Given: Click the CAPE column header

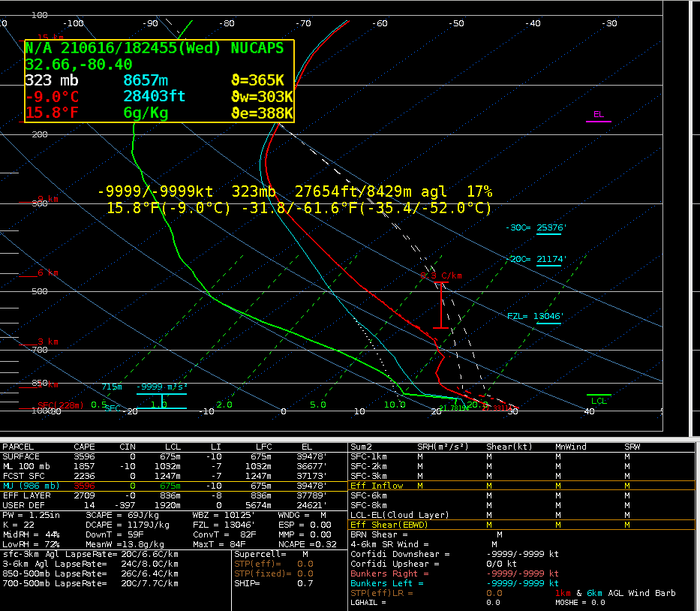Looking at the screenshot, I should (x=84, y=447).
